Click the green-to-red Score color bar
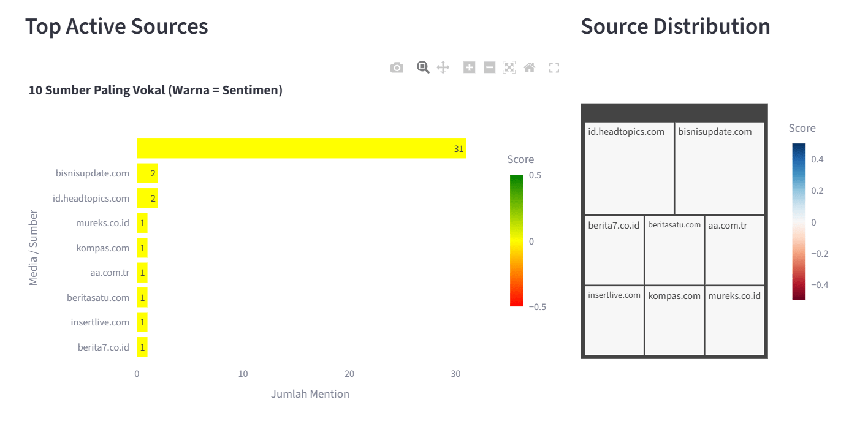 pos(517,240)
